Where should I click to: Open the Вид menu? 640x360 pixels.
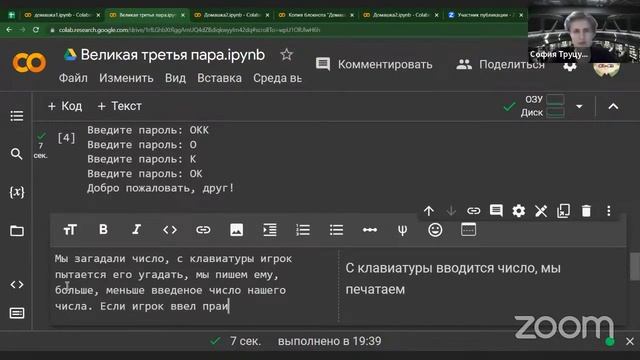[175, 78]
